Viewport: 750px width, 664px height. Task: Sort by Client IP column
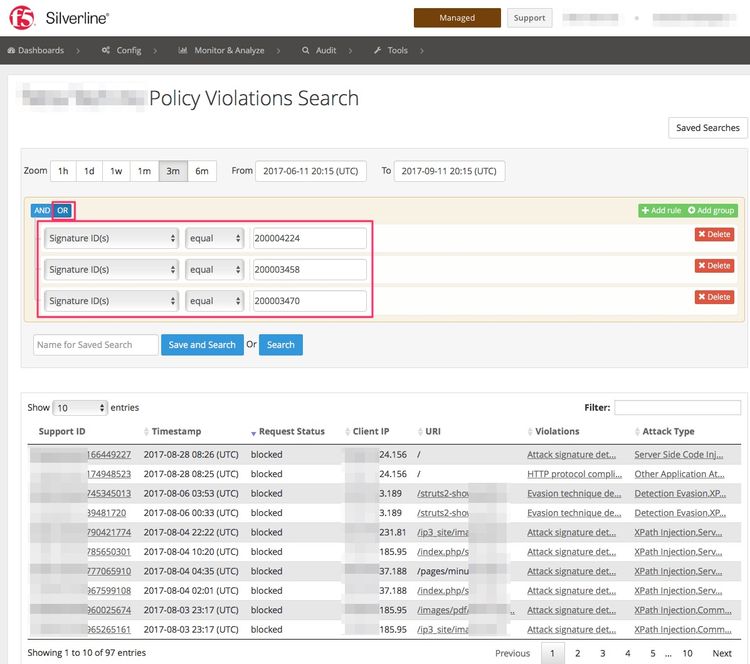(371, 432)
